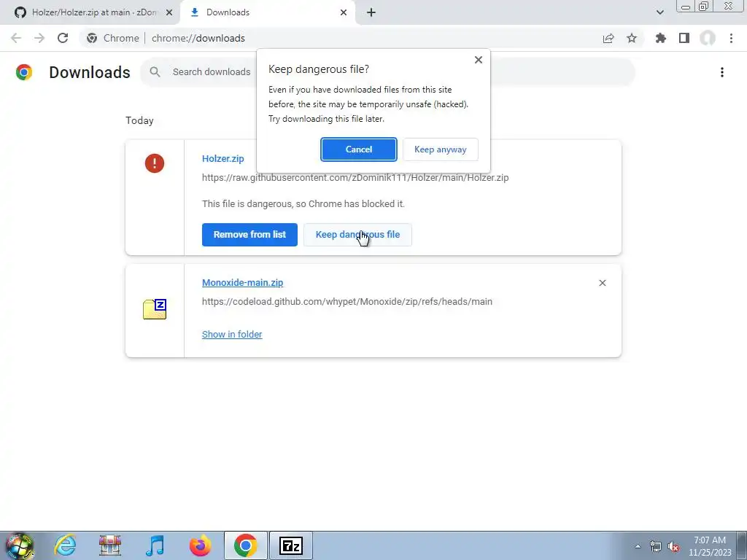Click the Monoxide codeload.github.com URL text
Viewport: 747px width, 560px height.
[x=347, y=301]
